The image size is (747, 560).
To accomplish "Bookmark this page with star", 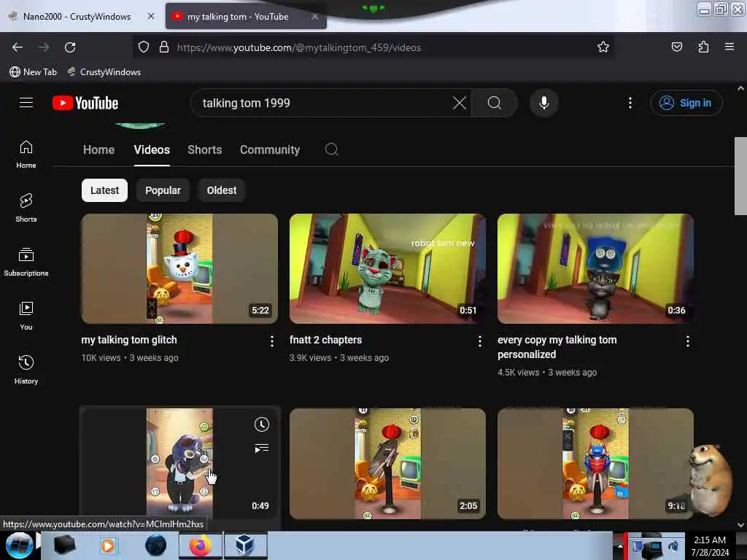I will tap(603, 47).
